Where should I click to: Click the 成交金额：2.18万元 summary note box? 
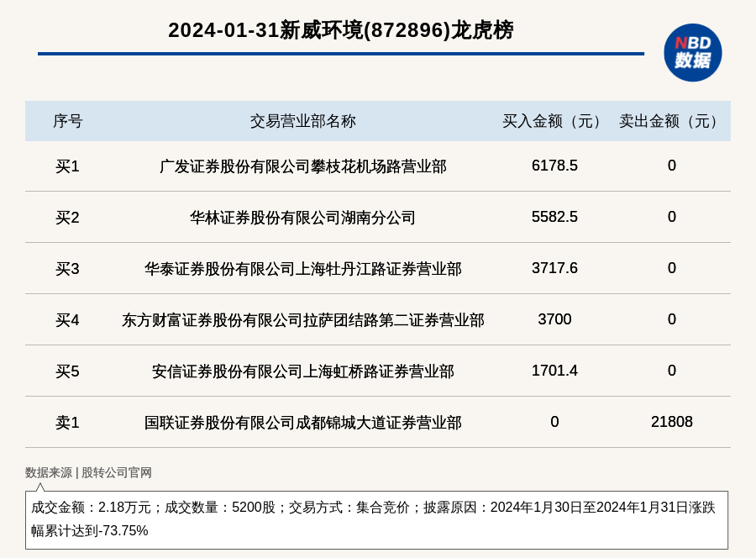[376, 520]
